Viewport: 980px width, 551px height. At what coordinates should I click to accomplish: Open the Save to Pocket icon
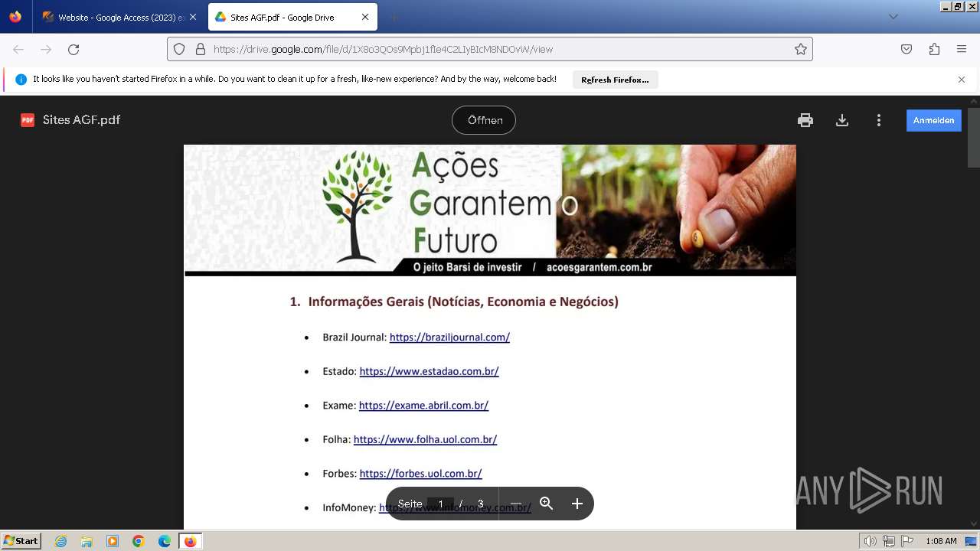pos(906,49)
